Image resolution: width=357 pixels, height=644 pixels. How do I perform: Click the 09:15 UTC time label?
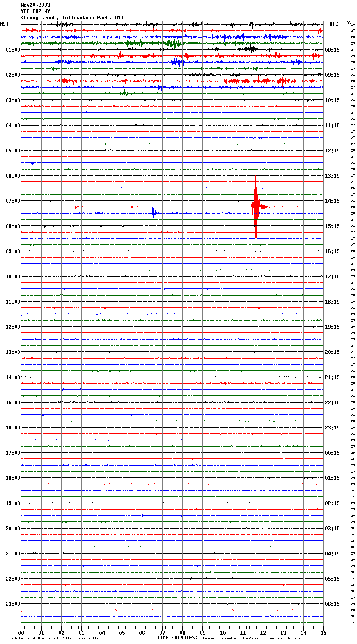point(332,75)
